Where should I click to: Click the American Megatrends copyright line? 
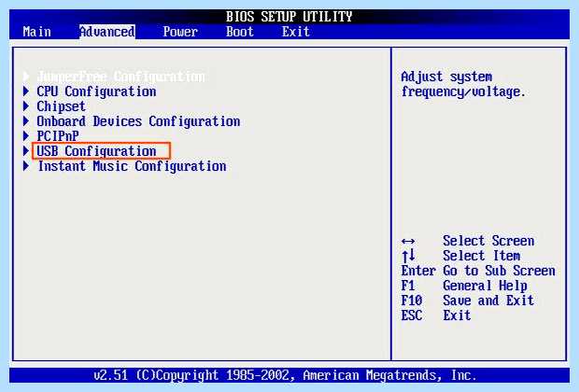coord(285,375)
